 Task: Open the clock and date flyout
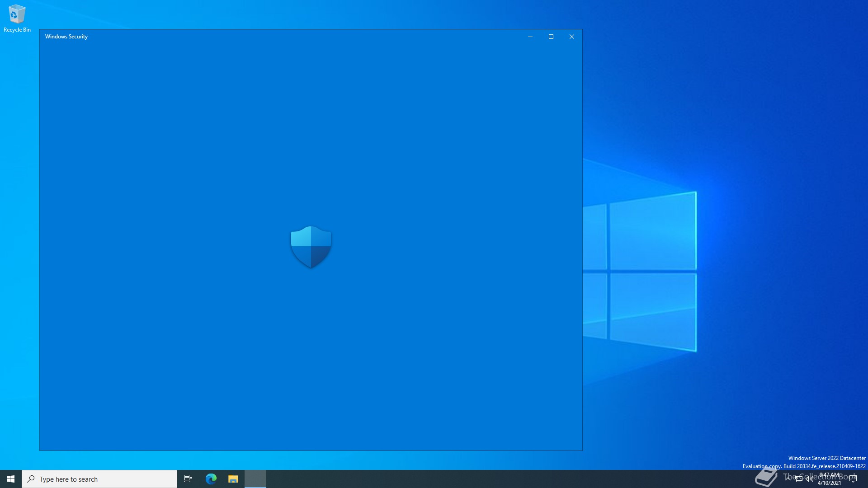pyautogui.click(x=830, y=479)
